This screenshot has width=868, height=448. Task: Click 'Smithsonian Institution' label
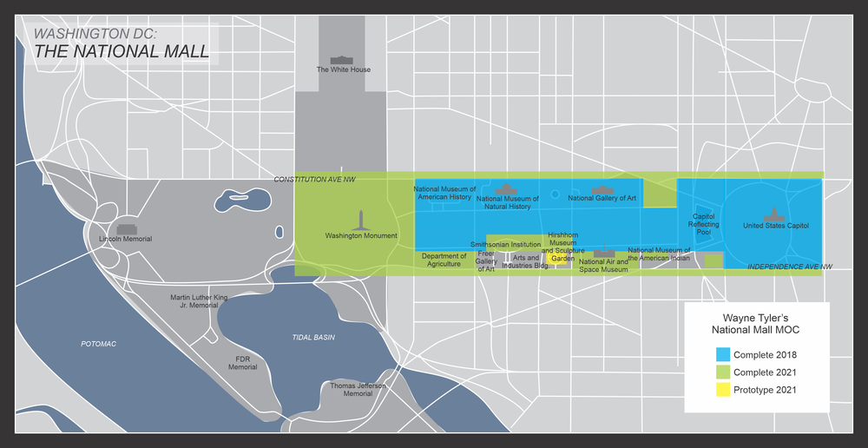coord(505,244)
